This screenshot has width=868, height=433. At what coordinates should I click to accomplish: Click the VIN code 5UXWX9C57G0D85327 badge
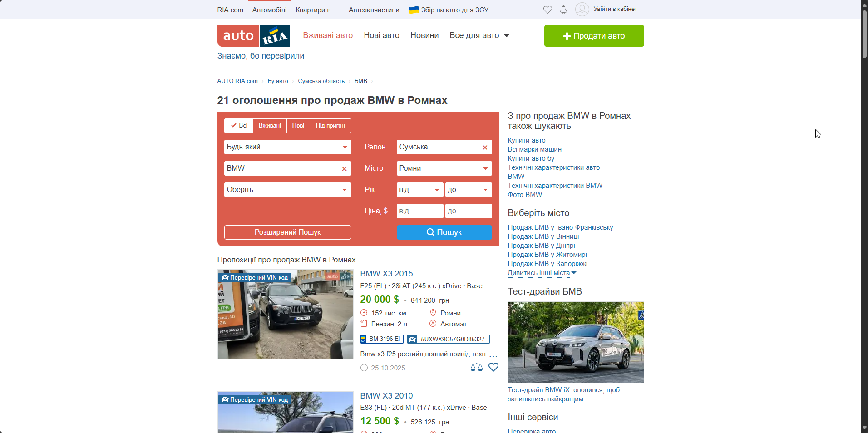[x=449, y=339]
